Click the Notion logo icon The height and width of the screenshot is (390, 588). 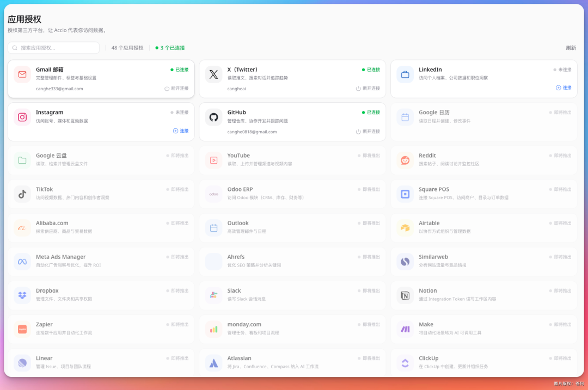405,295
